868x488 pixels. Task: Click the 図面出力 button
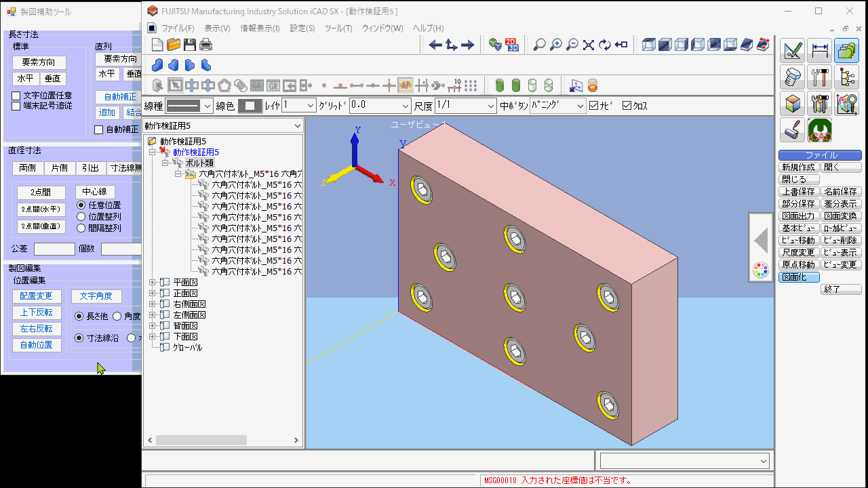coord(799,216)
